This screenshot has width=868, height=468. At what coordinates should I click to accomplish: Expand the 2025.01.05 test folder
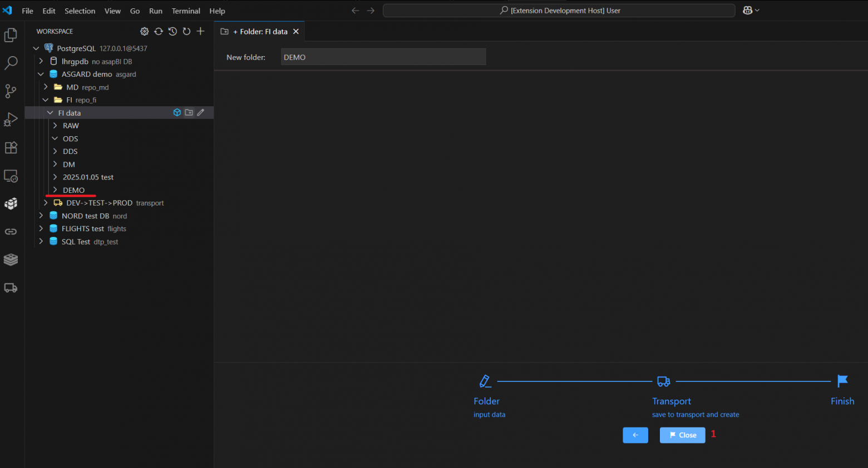click(55, 177)
